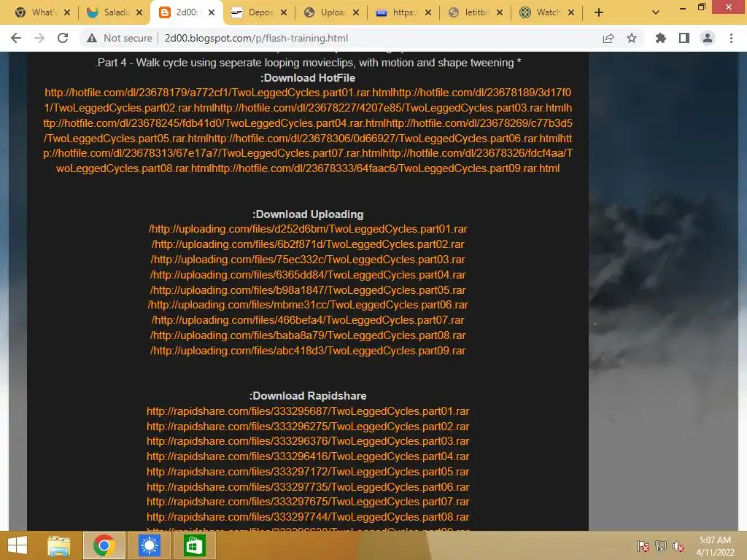The height and width of the screenshot is (560, 747).
Task: Open Chrome three-dot menu
Action: pyautogui.click(x=731, y=38)
